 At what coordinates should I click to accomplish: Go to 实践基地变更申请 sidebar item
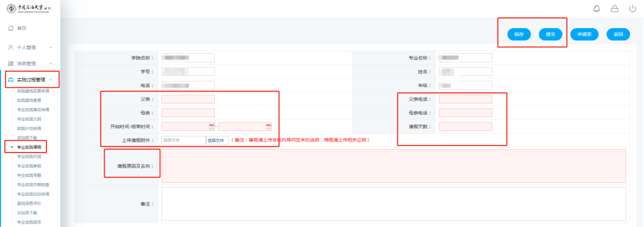[33, 91]
